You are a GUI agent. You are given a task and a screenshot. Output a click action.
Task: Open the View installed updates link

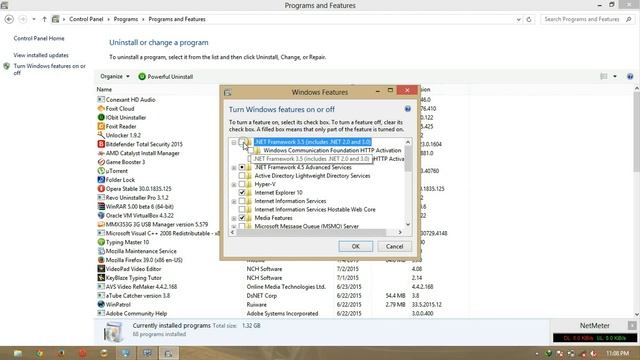tap(41, 55)
